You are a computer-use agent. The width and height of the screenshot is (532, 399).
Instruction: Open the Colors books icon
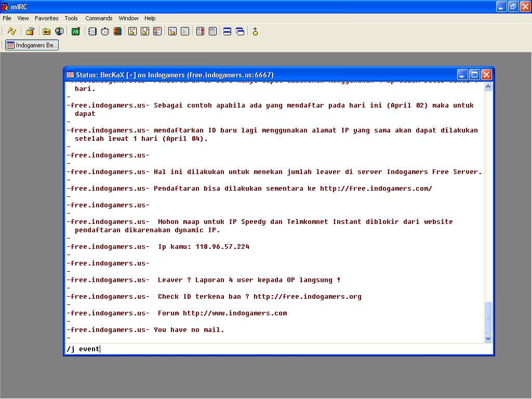coord(117,32)
